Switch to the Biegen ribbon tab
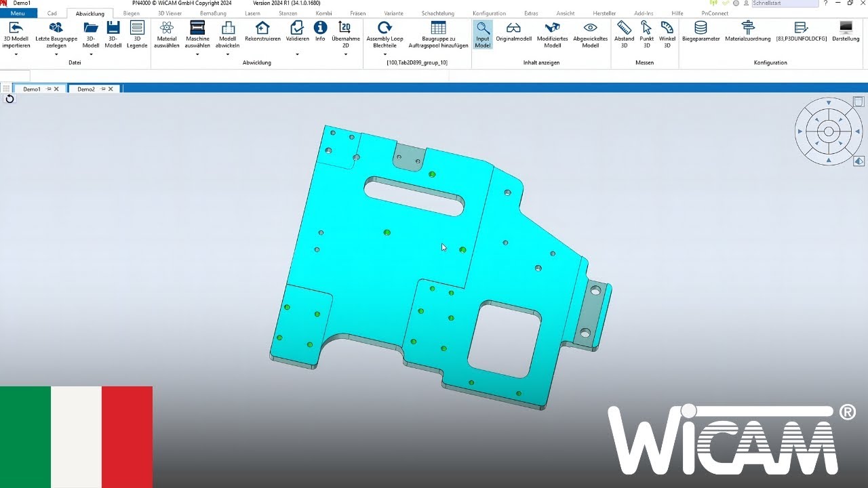The image size is (868, 488). pos(132,14)
